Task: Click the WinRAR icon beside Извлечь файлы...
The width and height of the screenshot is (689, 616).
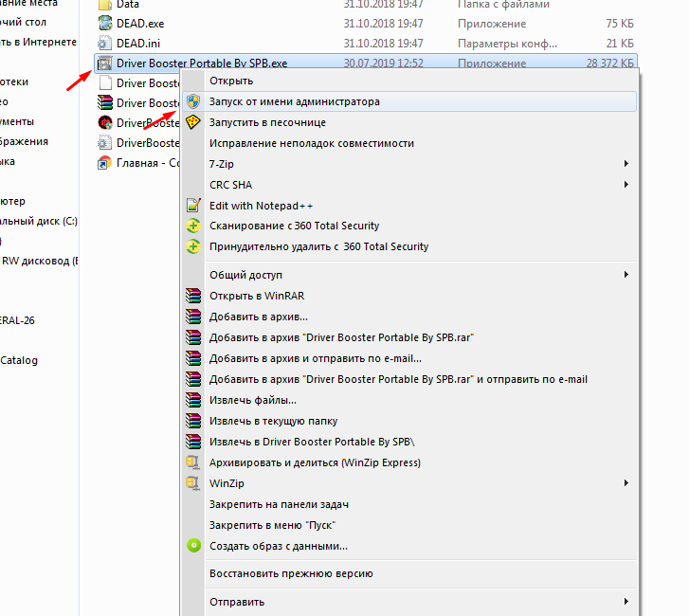Action: click(193, 400)
